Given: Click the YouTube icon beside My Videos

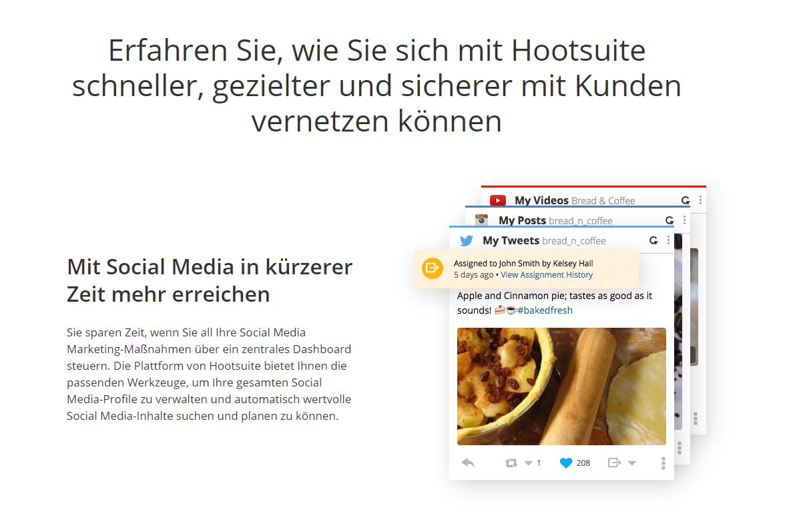Looking at the screenshot, I should (498, 200).
